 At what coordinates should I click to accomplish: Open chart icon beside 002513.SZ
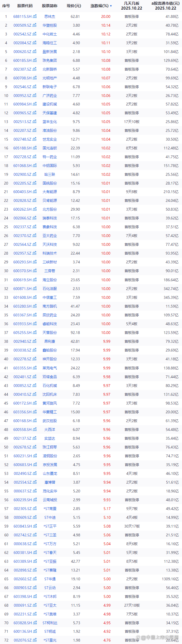[35, 122]
